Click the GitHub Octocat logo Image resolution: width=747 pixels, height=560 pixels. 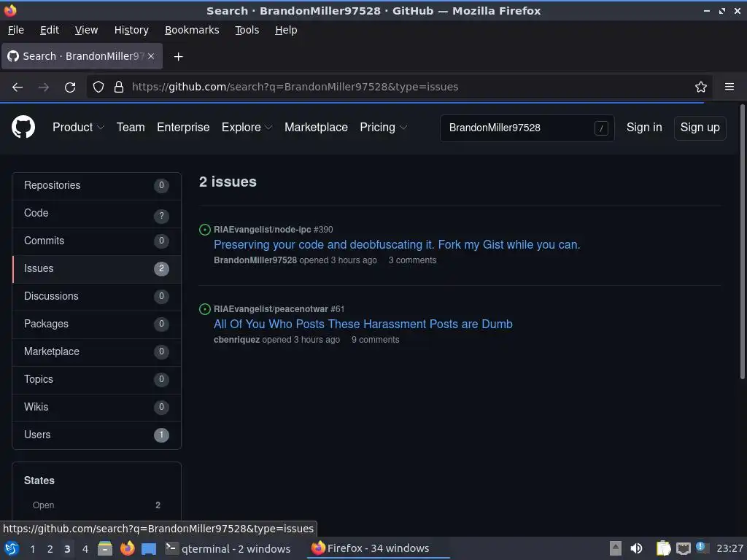coord(23,127)
